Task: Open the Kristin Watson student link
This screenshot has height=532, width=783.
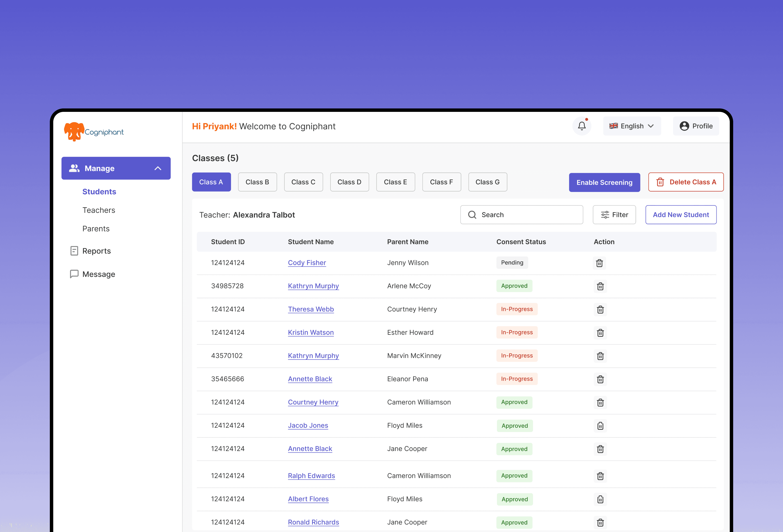Action: click(311, 332)
